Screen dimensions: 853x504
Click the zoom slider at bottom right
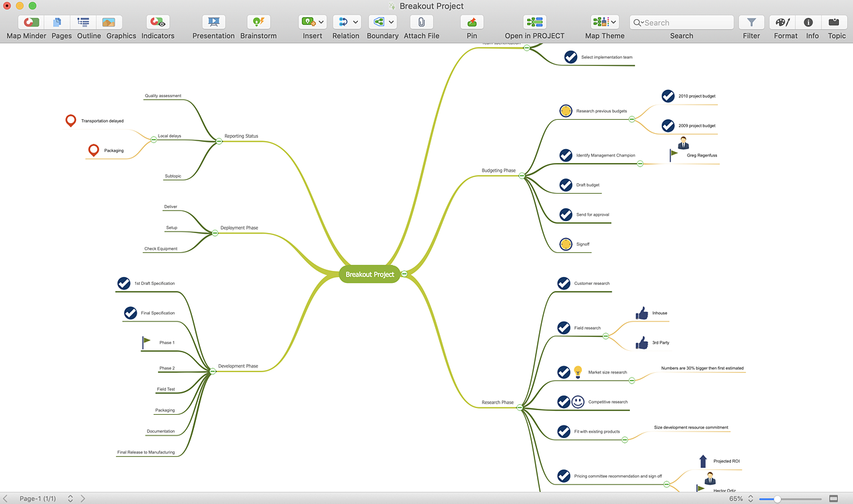tap(777, 499)
